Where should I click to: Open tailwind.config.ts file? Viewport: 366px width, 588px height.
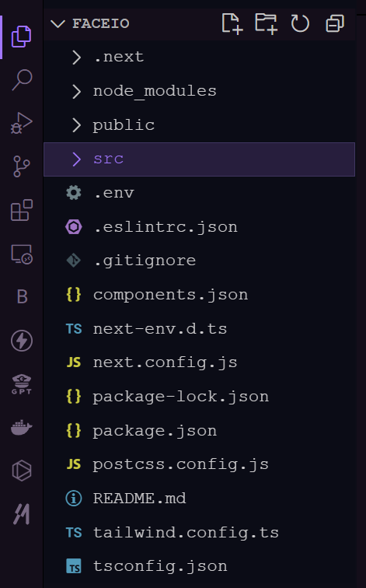[x=199, y=533]
